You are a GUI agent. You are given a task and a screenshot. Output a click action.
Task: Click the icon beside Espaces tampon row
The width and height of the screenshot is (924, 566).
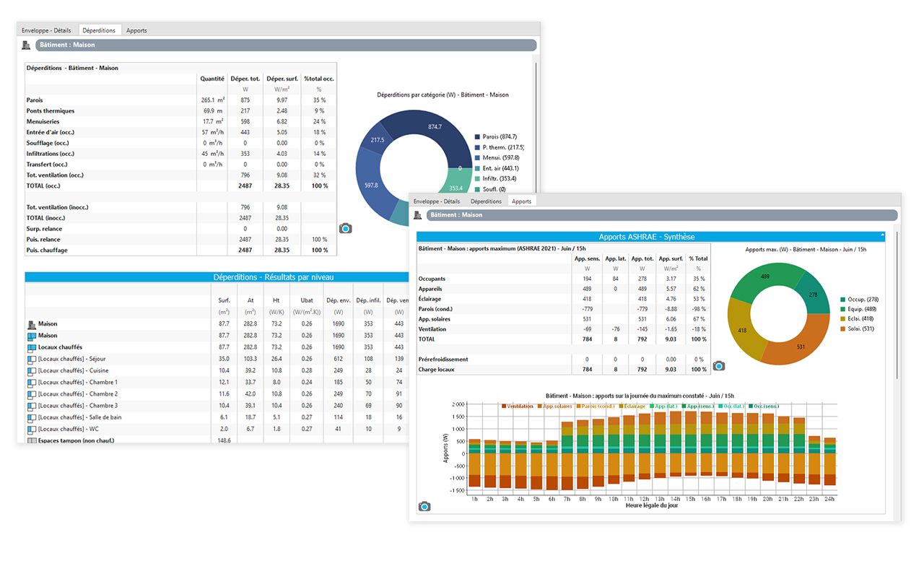click(x=31, y=440)
